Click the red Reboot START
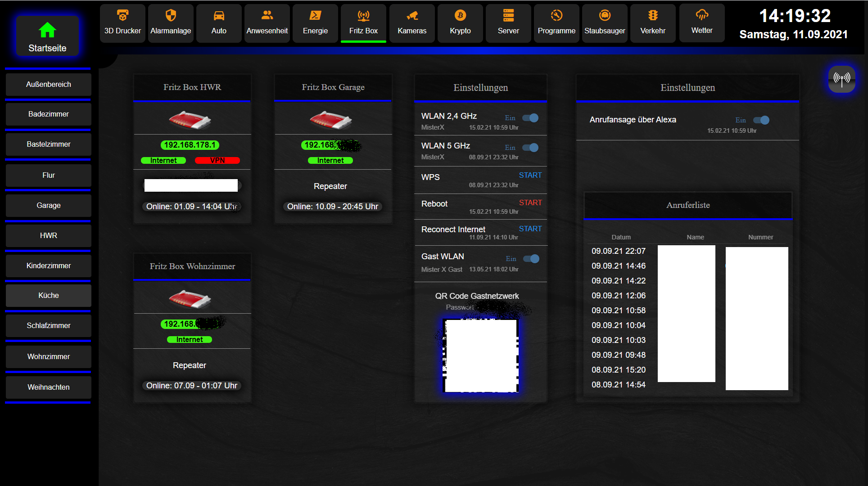 530,202
